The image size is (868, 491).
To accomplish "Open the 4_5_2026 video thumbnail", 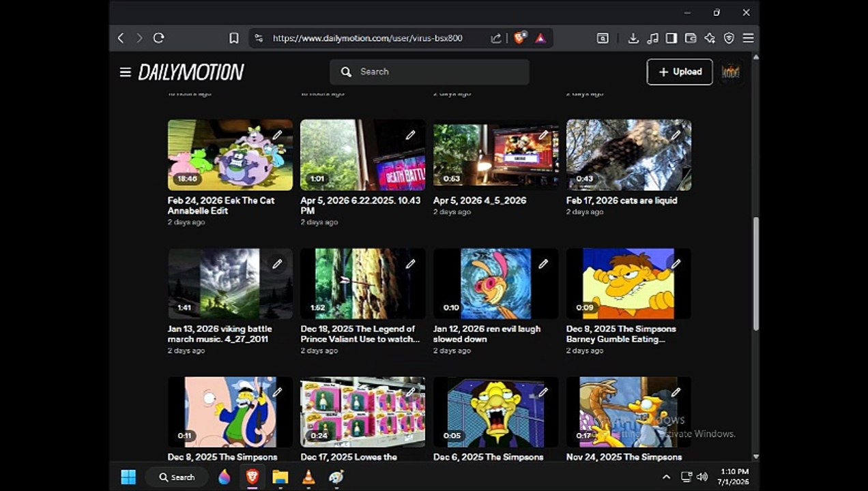I will [x=496, y=155].
